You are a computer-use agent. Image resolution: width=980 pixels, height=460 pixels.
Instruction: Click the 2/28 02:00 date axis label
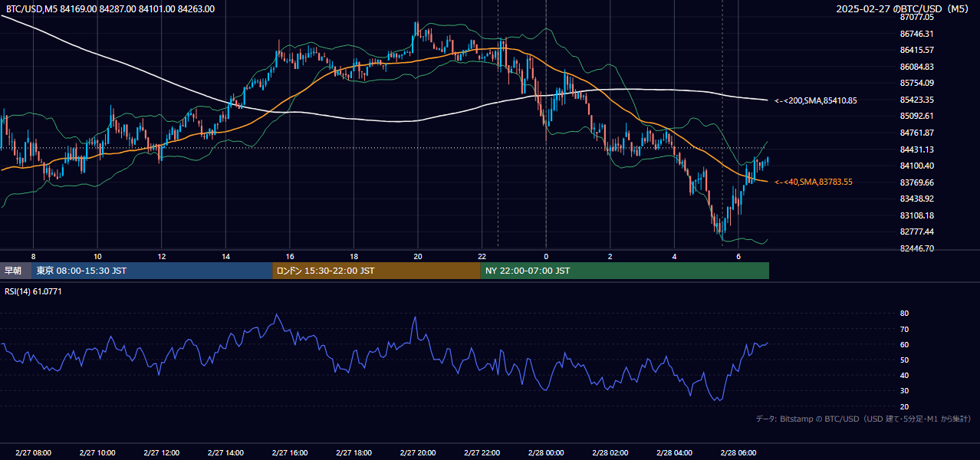tap(610, 452)
